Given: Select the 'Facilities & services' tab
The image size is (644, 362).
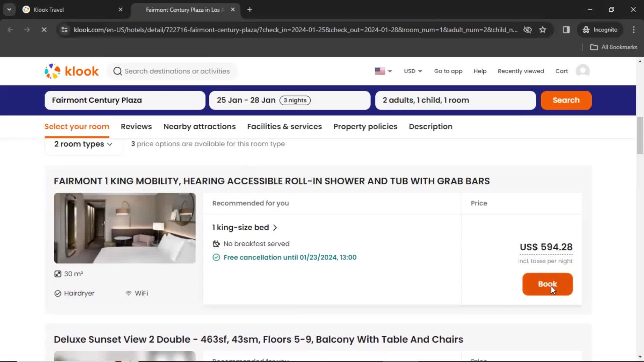Looking at the screenshot, I should (284, 126).
